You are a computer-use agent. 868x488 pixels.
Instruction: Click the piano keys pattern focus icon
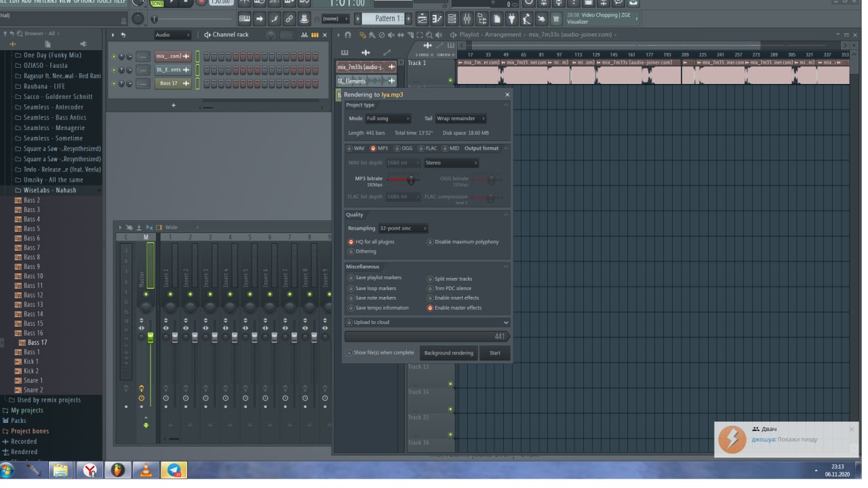click(x=344, y=53)
